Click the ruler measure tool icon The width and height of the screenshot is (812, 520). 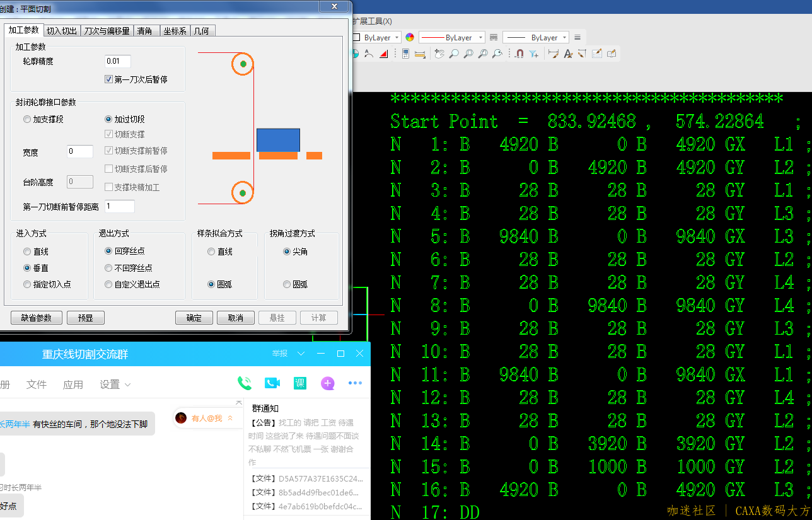click(420, 54)
